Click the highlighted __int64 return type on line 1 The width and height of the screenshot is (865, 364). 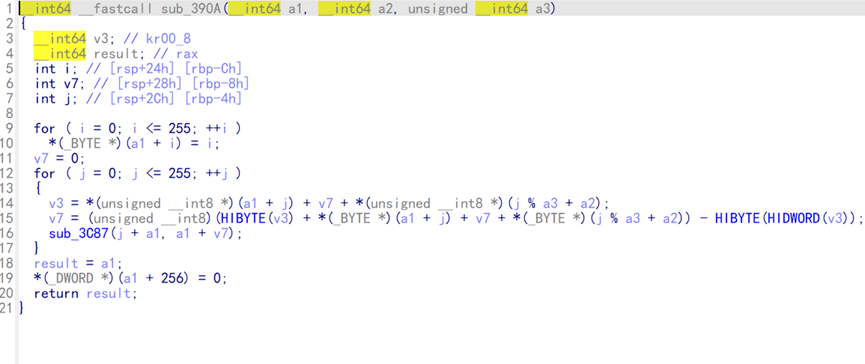pyautogui.click(x=44, y=8)
